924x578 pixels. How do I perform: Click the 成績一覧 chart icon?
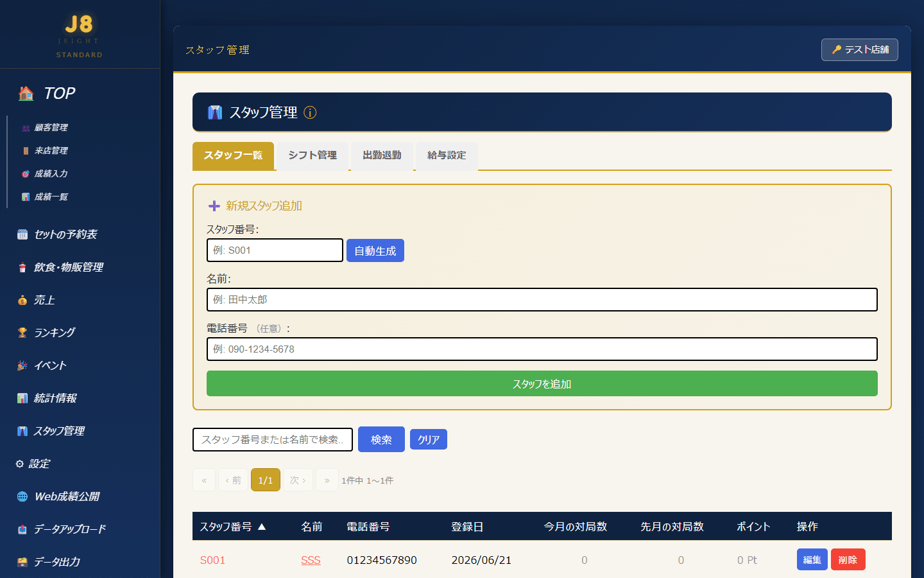(26, 197)
